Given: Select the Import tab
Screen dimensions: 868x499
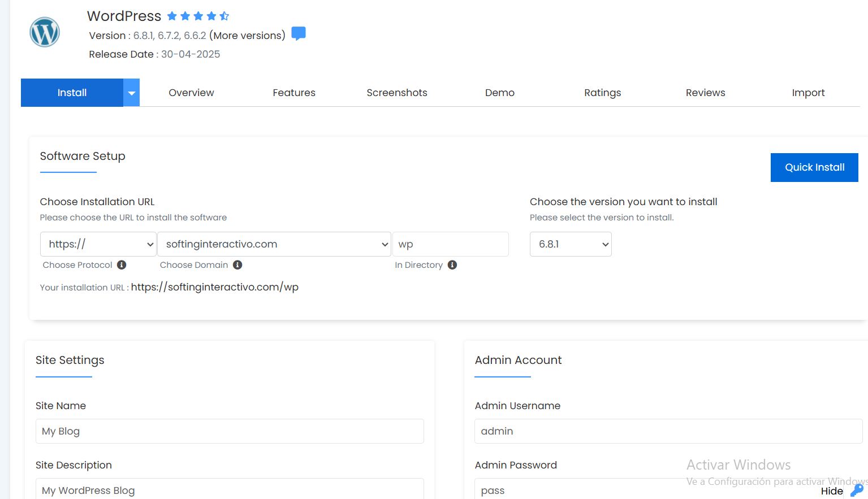Looking at the screenshot, I should [808, 93].
